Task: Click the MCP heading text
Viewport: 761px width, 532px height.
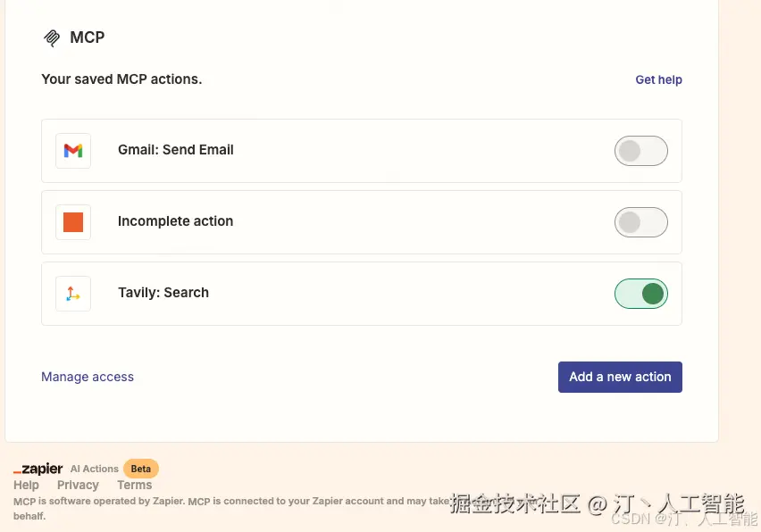Action: (x=88, y=37)
